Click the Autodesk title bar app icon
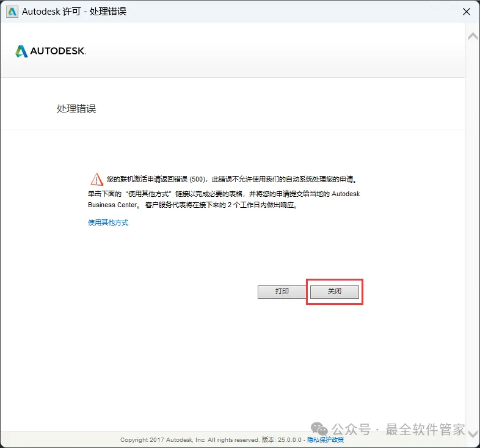Screen dimensions: 480x448 [x=12, y=12]
